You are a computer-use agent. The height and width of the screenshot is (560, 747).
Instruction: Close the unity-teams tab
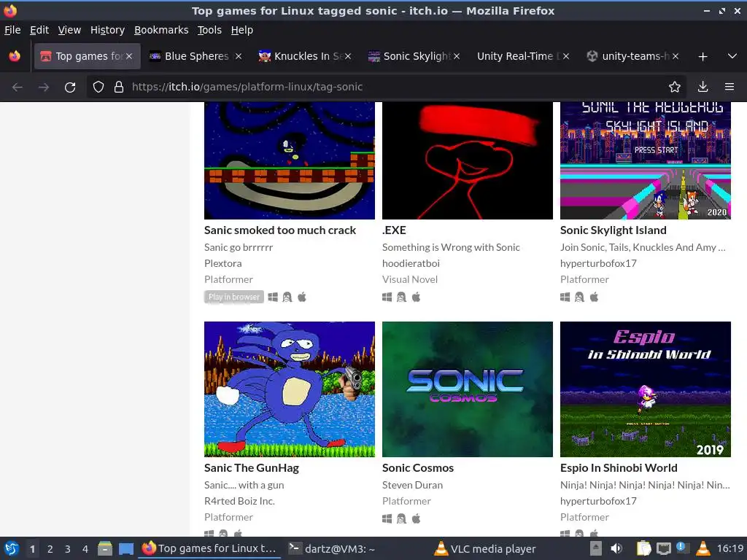pyautogui.click(x=676, y=56)
